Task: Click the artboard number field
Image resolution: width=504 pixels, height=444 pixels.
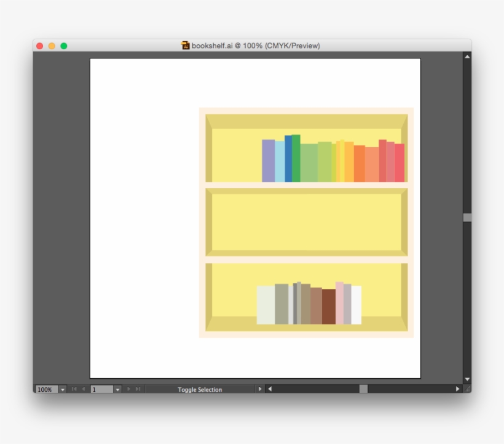Action: pyautogui.click(x=101, y=389)
